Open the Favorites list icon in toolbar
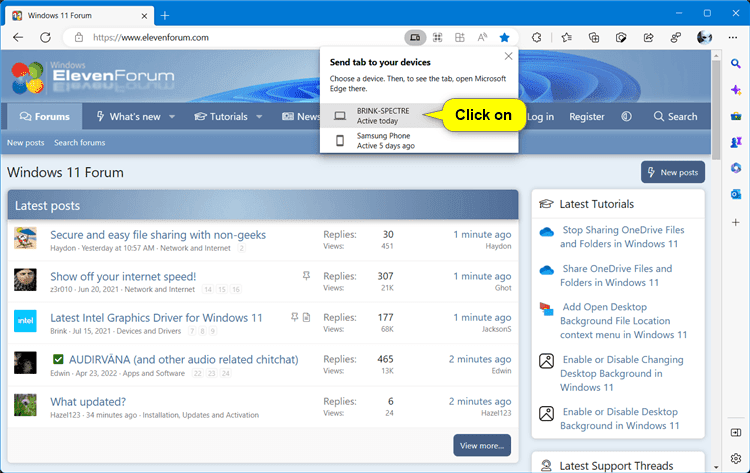Screen dimensions: 750x473 [x=567, y=37]
